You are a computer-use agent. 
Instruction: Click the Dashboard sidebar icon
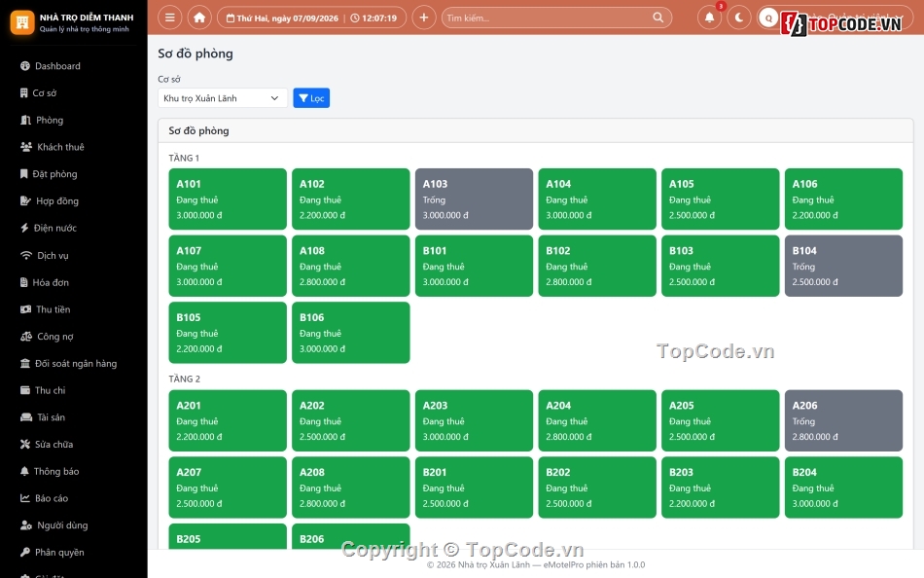pyautogui.click(x=24, y=66)
